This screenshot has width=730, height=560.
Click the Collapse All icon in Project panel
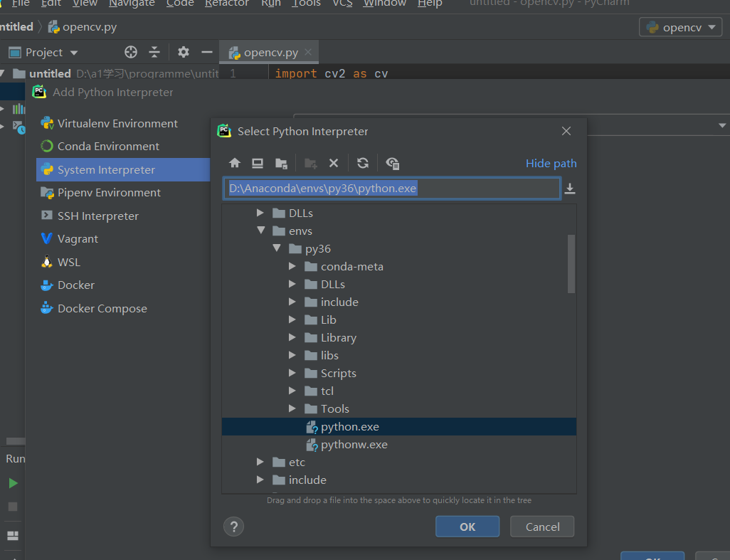click(154, 52)
